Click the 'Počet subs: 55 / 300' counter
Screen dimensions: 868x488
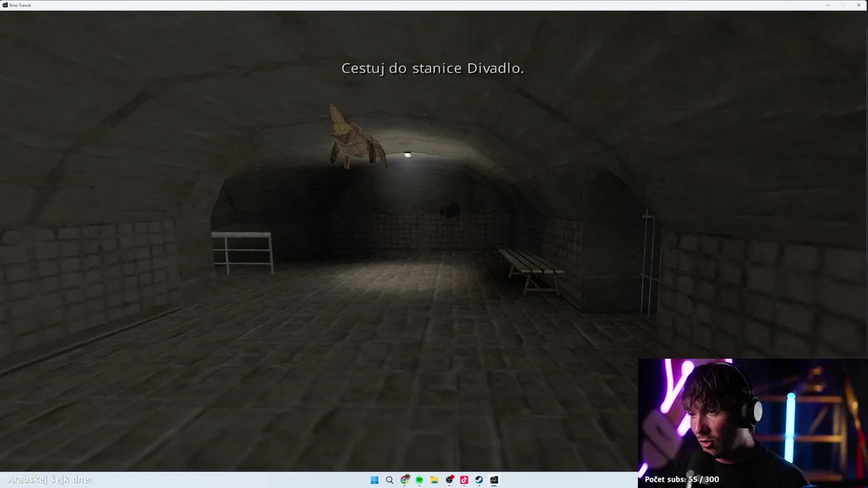(682, 479)
